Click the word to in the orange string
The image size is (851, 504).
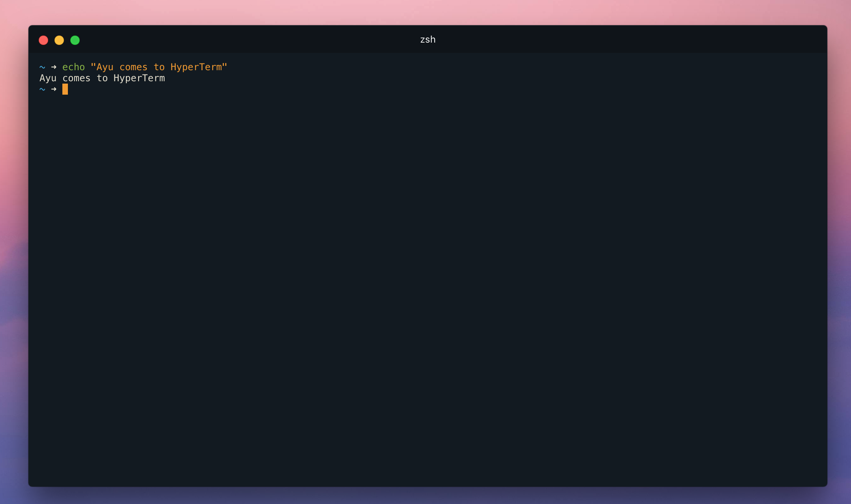[159, 67]
